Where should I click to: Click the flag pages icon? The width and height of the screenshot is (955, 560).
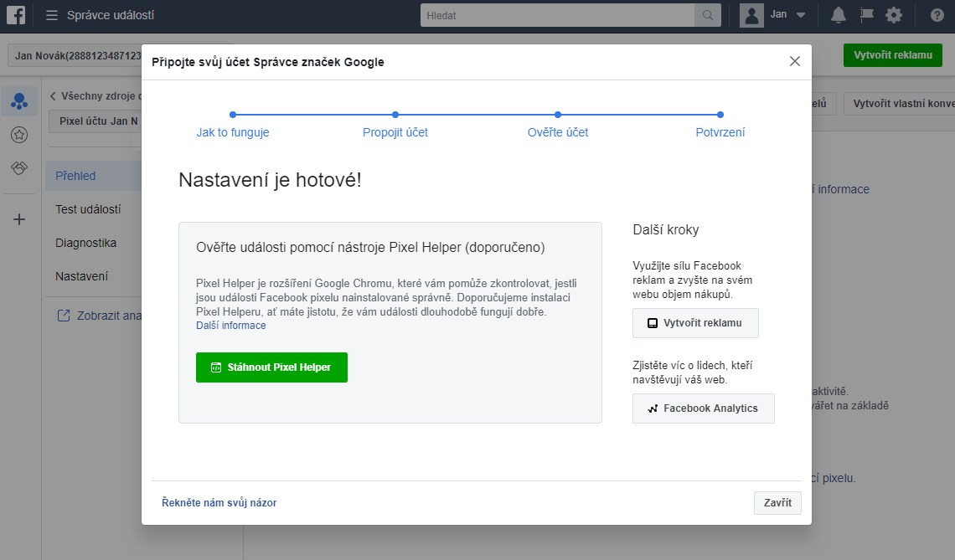tap(866, 15)
